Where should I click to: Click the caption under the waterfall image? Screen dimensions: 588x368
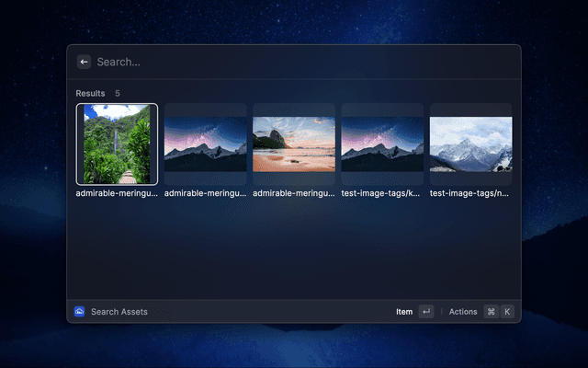pos(117,194)
